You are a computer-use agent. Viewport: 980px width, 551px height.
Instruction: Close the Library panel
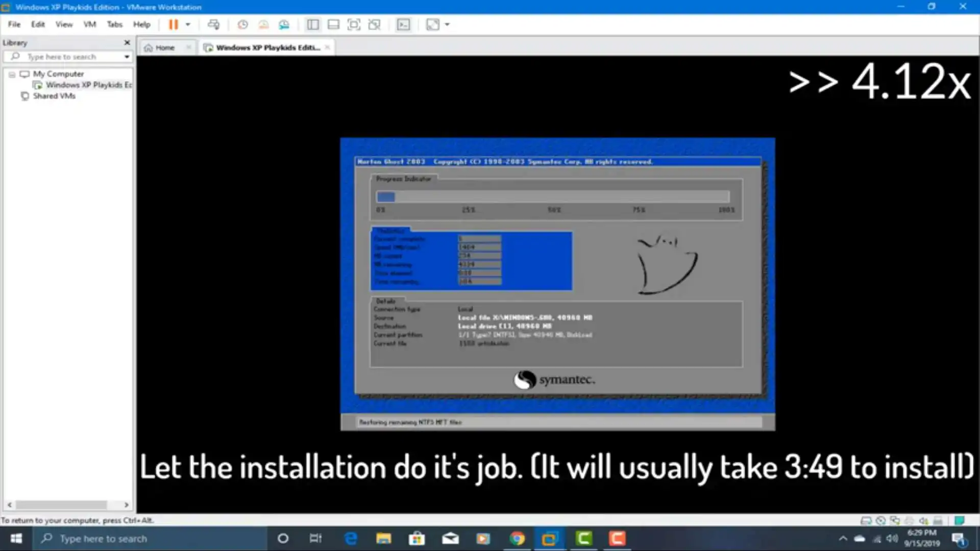pos(127,43)
